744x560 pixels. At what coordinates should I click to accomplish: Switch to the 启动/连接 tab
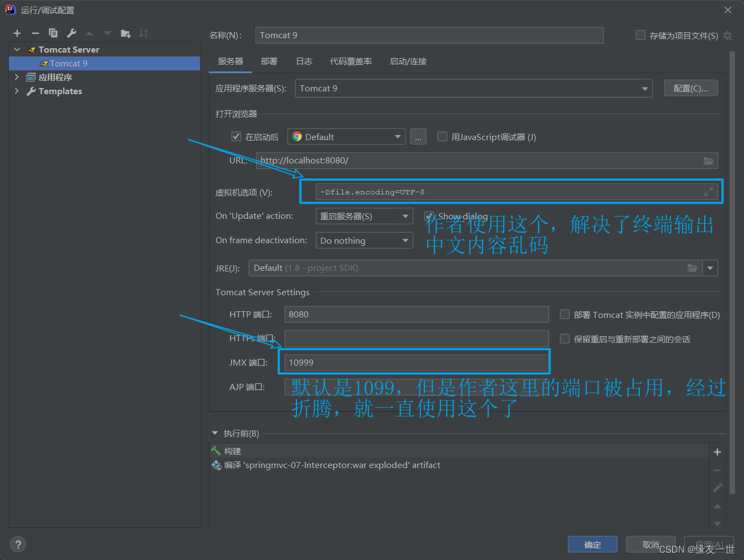coord(408,61)
